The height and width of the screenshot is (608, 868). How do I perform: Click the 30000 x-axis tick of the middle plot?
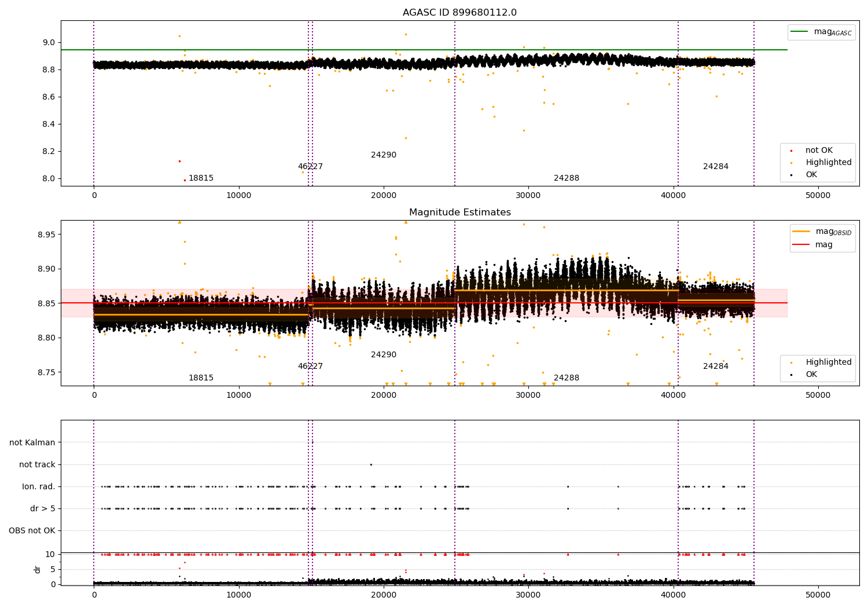click(528, 395)
